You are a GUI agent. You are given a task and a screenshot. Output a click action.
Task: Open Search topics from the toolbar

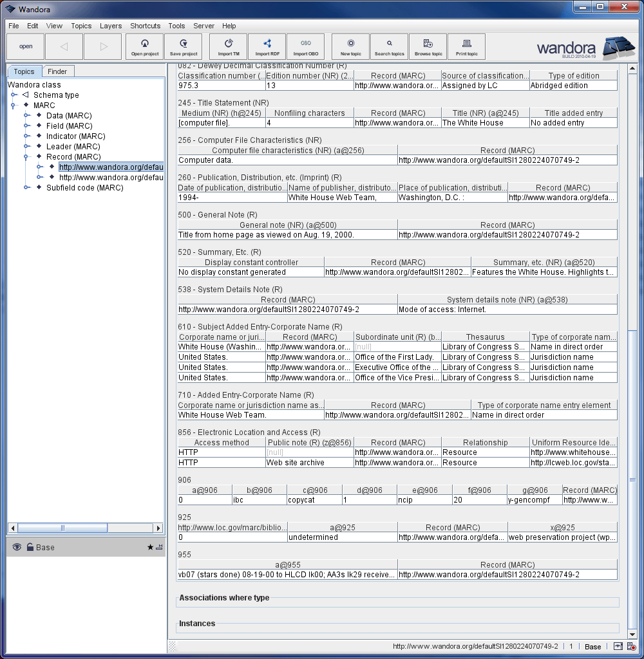[x=389, y=46]
